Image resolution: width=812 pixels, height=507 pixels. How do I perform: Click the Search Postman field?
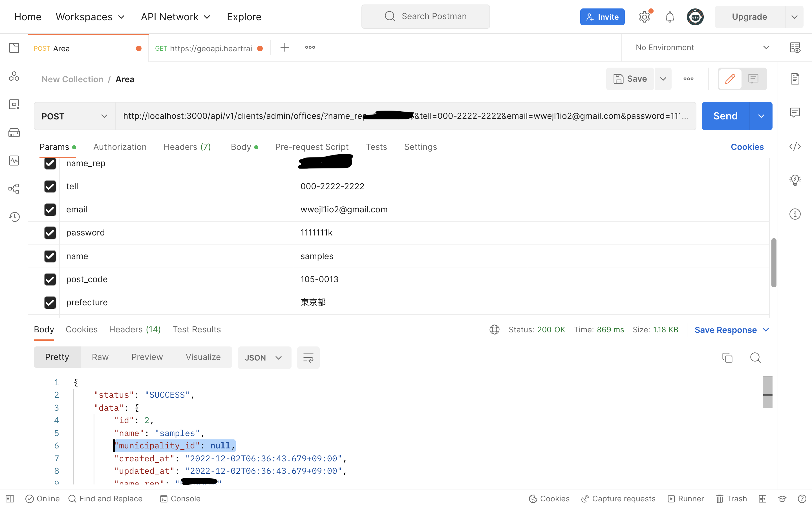[425, 16]
